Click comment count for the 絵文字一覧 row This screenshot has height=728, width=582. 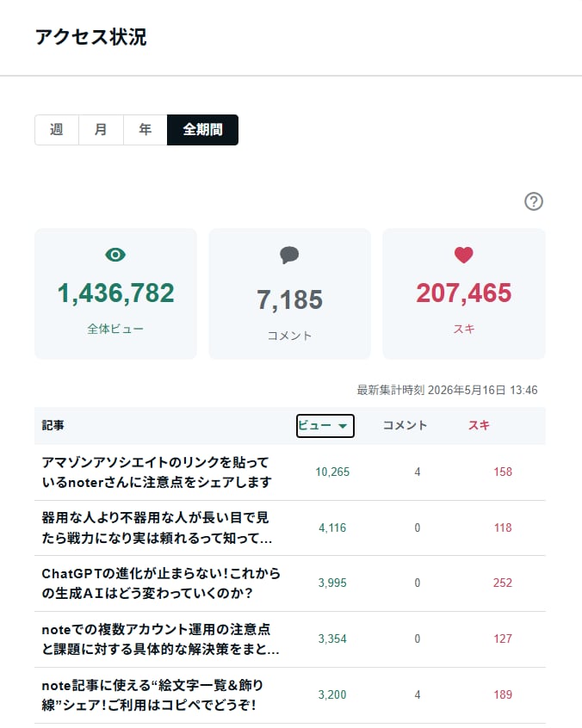[x=417, y=695]
